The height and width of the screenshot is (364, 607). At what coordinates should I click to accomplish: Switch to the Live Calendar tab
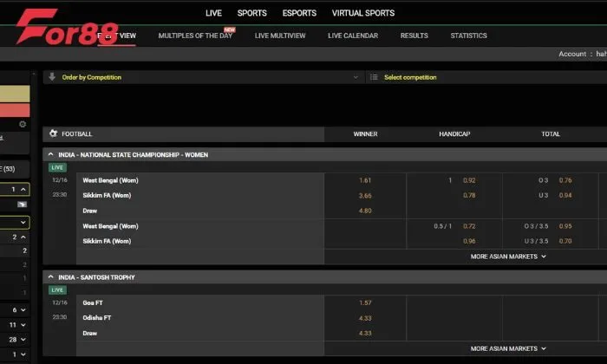pyautogui.click(x=352, y=36)
